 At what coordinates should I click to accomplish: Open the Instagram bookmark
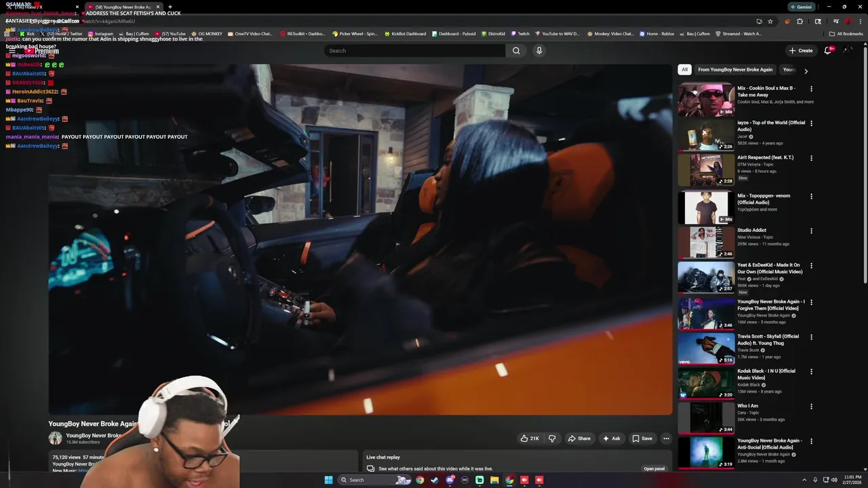coord(100,33)
